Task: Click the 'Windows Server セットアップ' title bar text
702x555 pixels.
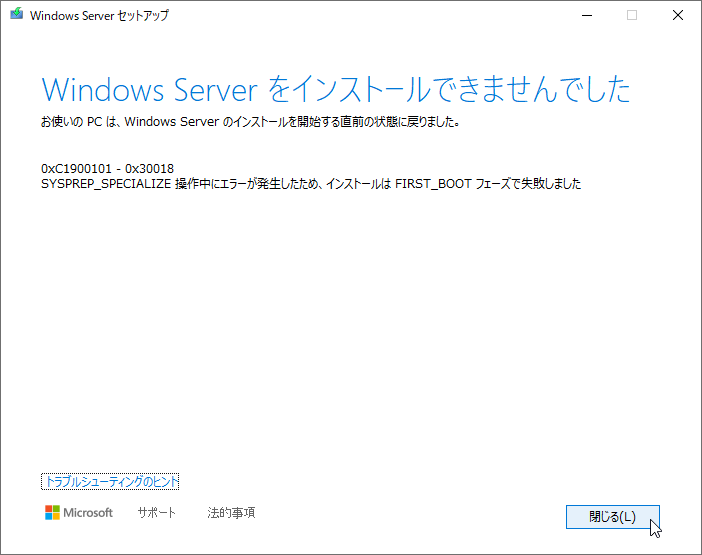Action: pyautogui.click(x=100, y=16)
